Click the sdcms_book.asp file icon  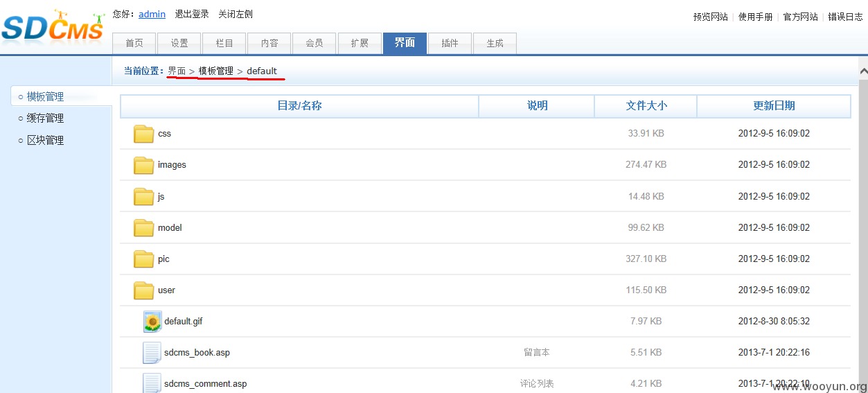152,353
